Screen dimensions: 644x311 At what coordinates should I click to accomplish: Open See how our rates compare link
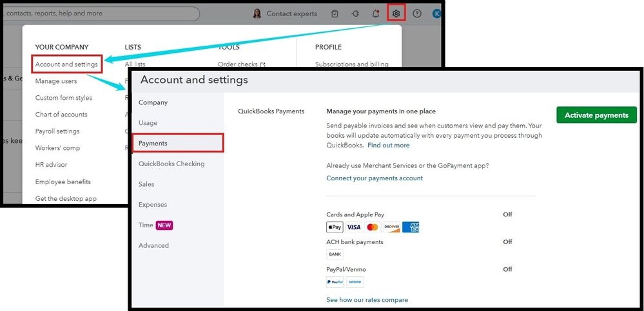[367, 300]
